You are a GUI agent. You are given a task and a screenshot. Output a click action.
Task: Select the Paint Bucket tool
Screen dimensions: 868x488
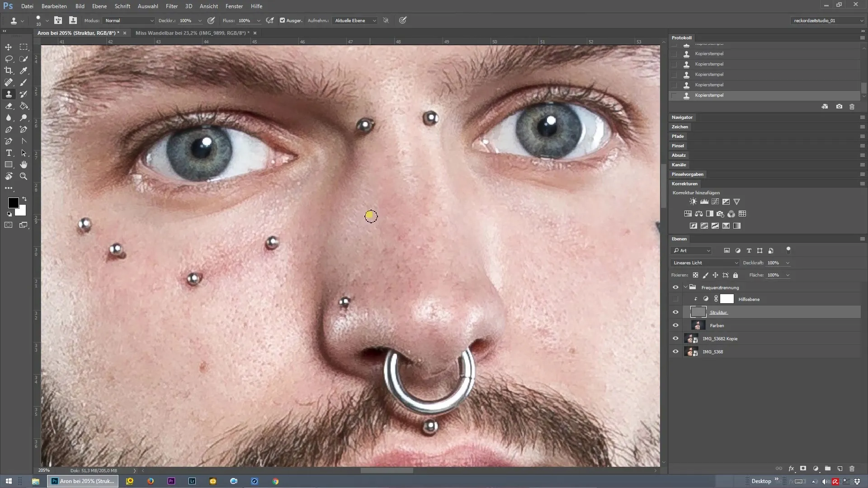point(24,106)
